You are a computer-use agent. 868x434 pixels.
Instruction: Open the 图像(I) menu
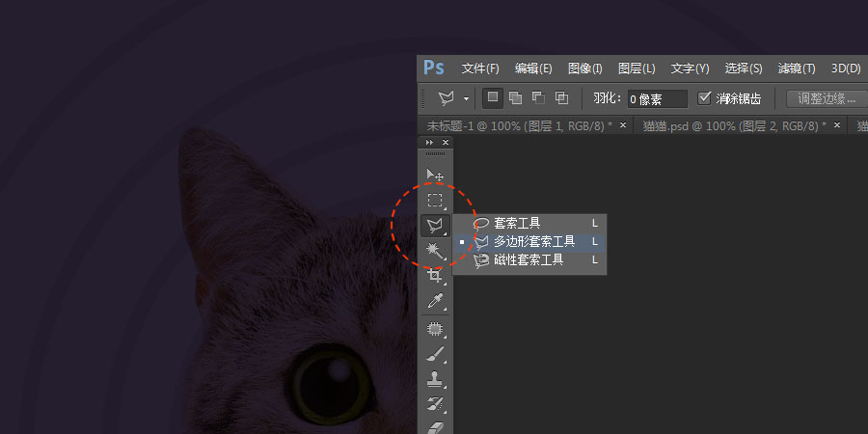click(x=584, y=68)
